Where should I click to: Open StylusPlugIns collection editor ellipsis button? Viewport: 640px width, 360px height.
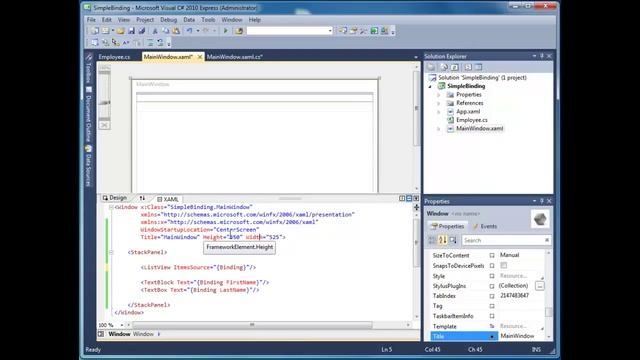(540, 286)
